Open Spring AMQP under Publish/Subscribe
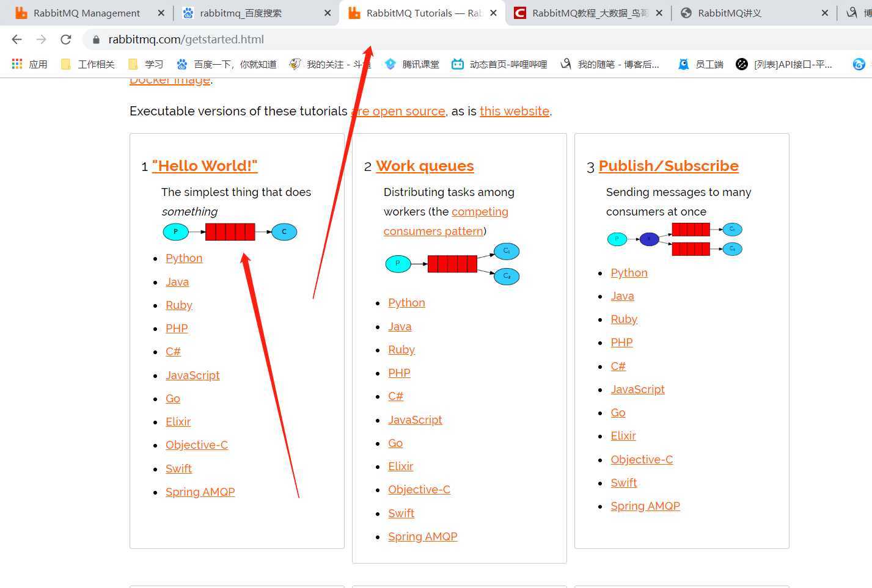Screen dimensions: 872x588 tap(645, 506)
